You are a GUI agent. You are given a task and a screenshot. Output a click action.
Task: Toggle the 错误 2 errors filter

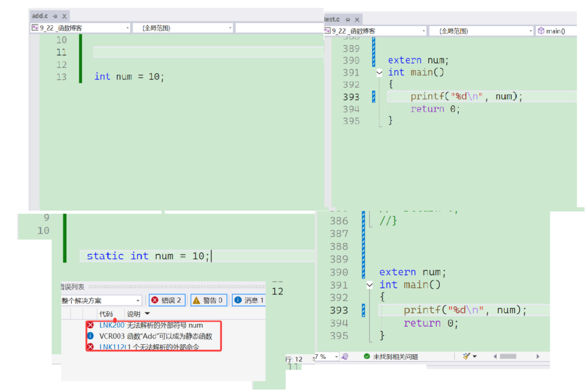coord(167,300)
